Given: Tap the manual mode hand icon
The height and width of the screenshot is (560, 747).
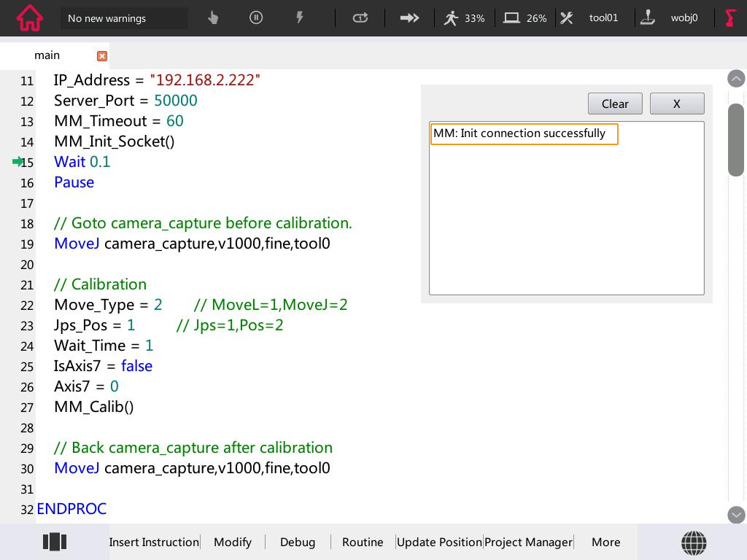Looking at the screenshot, I should (213, 18).
